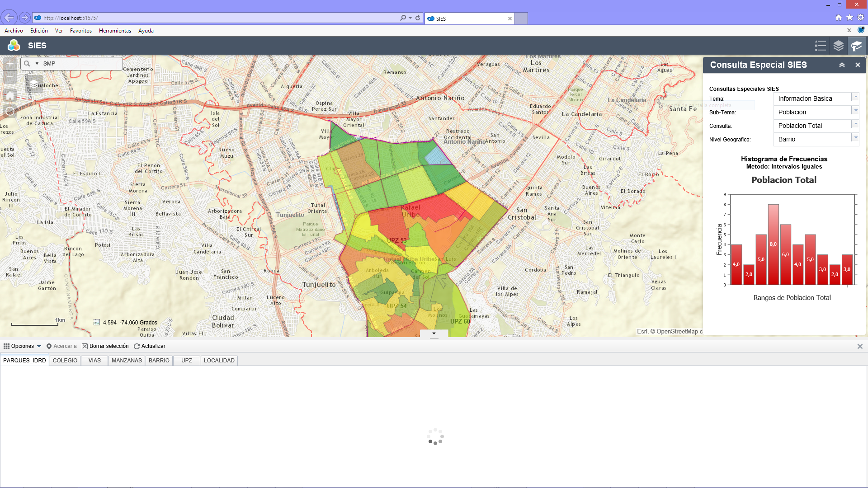The image size is (868, 488).
Task: Open the browser home page icon
Action: (839, 18)
